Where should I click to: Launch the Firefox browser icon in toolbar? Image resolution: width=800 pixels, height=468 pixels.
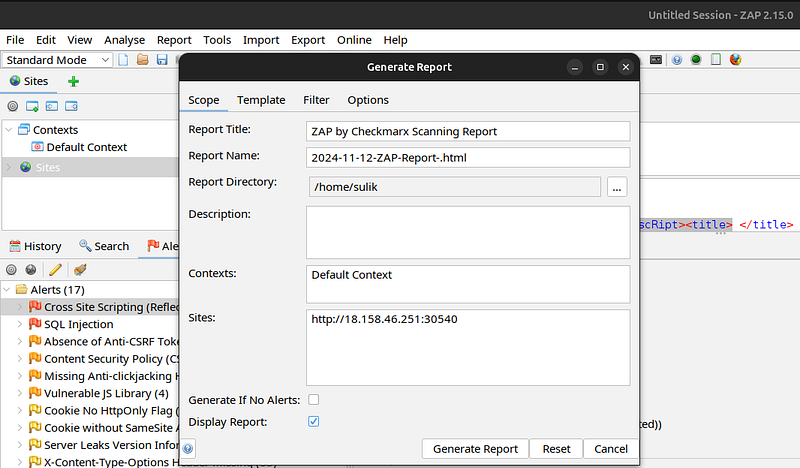735,59
